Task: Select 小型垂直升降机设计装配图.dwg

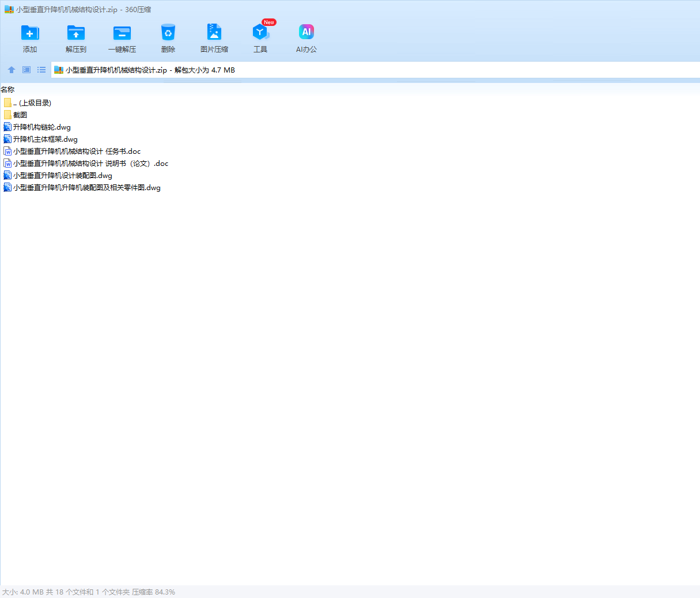Action: pos(63,176)
